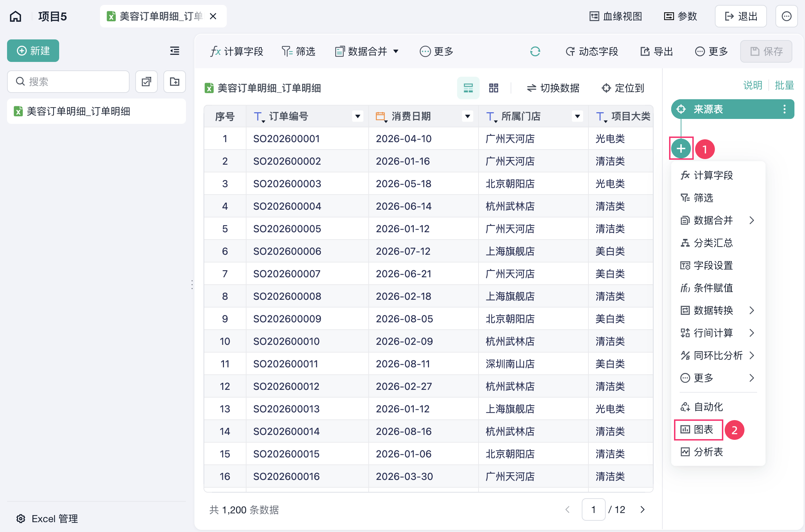Image resolution: width=805 pixels, height=532 pixels.
Task: Click 切换数据 to switch data
Action: point(553,88)
